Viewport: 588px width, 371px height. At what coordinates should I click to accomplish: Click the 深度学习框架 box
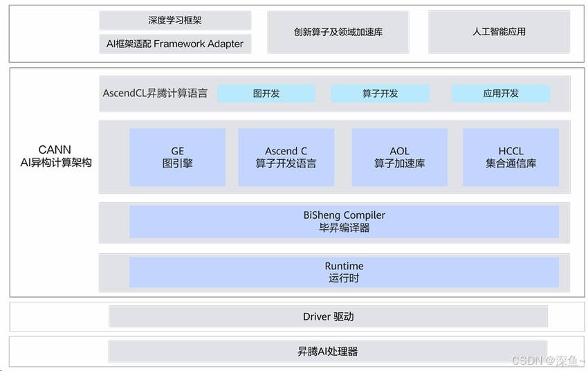[175, 20]
